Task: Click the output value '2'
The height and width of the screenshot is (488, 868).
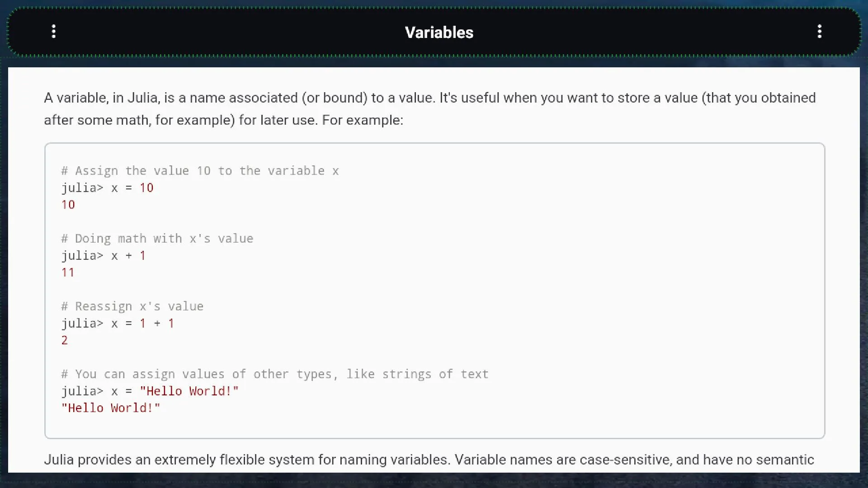Action: click(x=65, y=340)
